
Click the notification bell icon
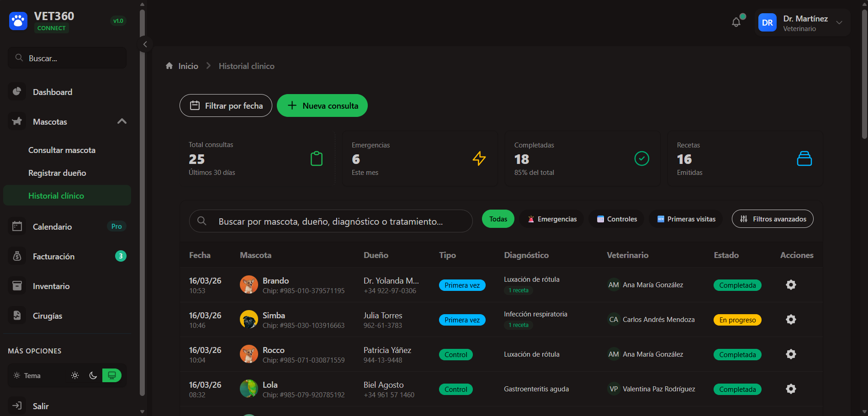click(736, 22)
